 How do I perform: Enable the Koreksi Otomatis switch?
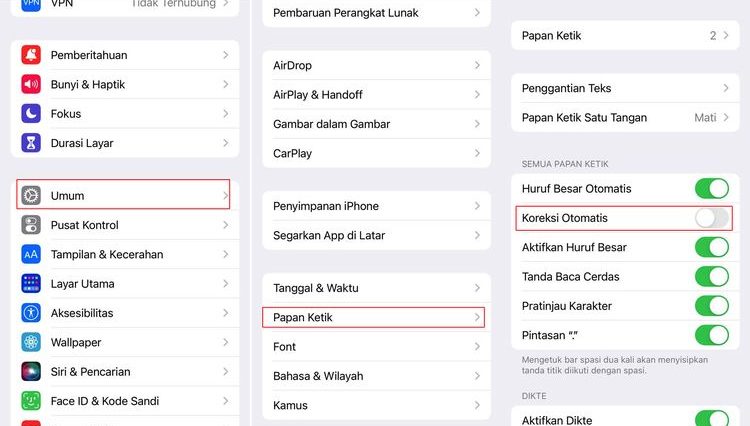point(711,218)
